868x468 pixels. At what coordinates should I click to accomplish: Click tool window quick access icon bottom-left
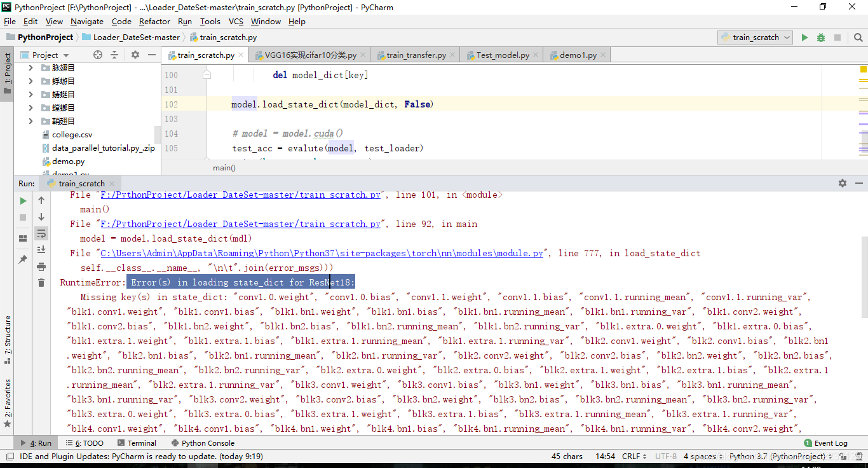[10, 456]
